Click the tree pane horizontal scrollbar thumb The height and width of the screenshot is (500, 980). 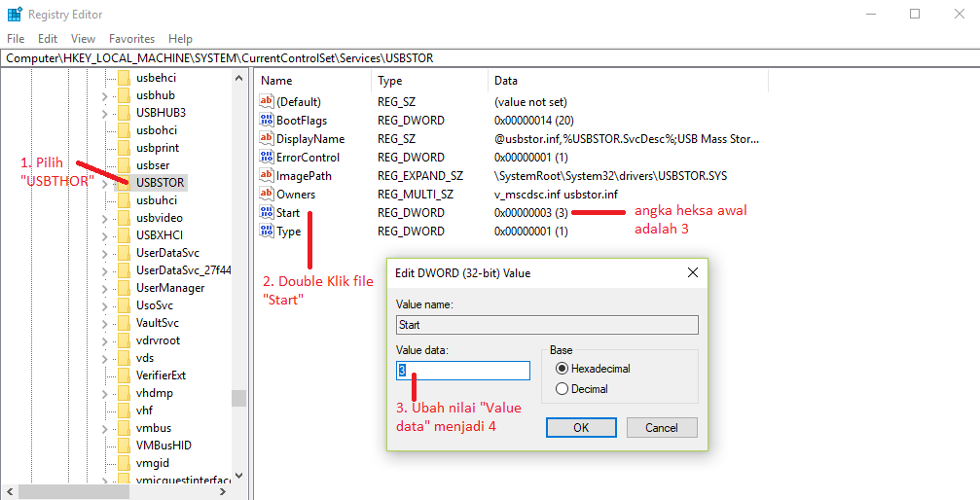pyautogui.click(x=74, y=492)
